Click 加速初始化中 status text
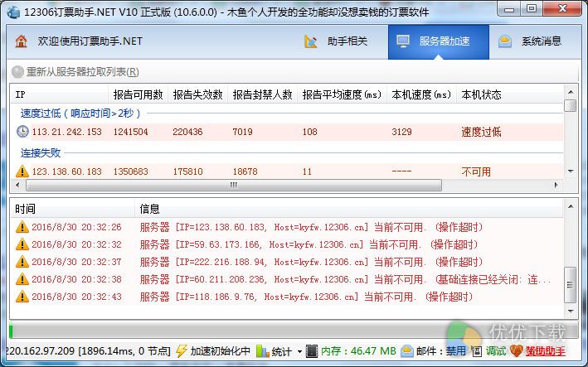Viewport: 588px width, 367px height. pos(220,351)
